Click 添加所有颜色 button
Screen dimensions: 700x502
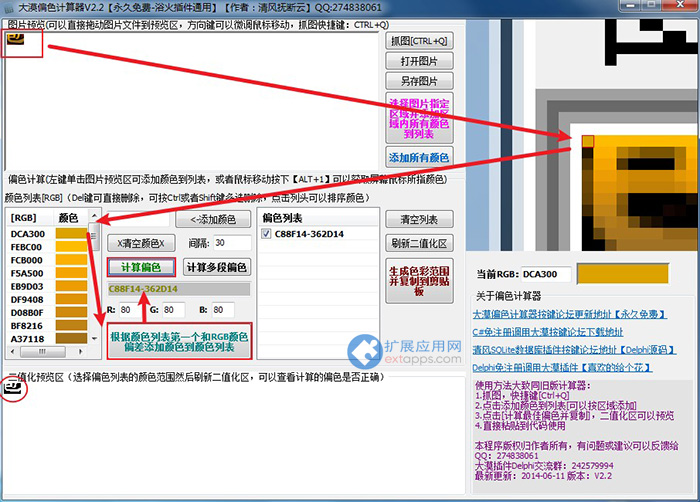click(x=419, y=158)
